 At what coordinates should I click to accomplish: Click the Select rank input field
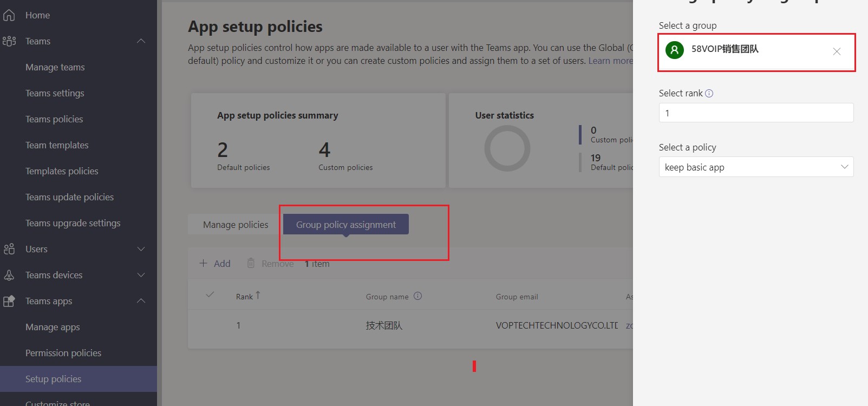(x=756, y=113)
